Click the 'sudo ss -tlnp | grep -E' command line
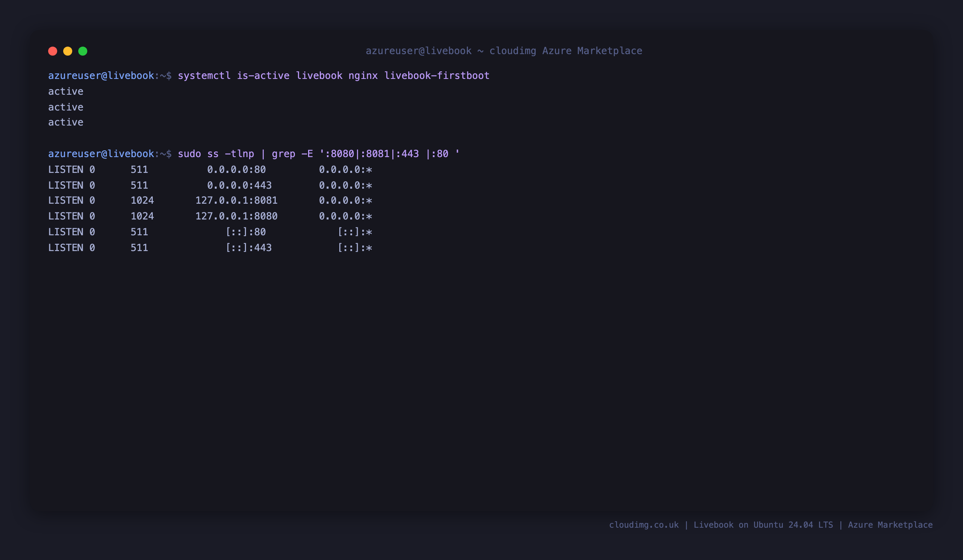 click(x=319, y=154)
